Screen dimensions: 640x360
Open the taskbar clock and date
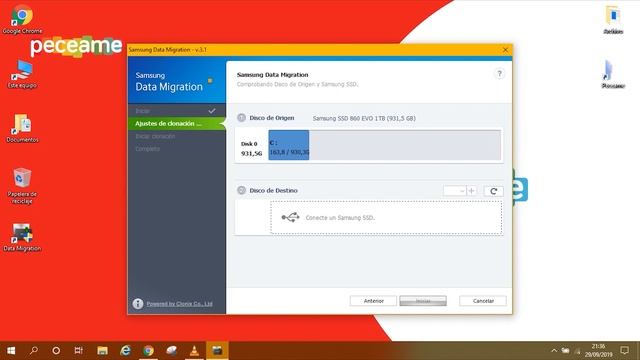click(x=598, y=351)
